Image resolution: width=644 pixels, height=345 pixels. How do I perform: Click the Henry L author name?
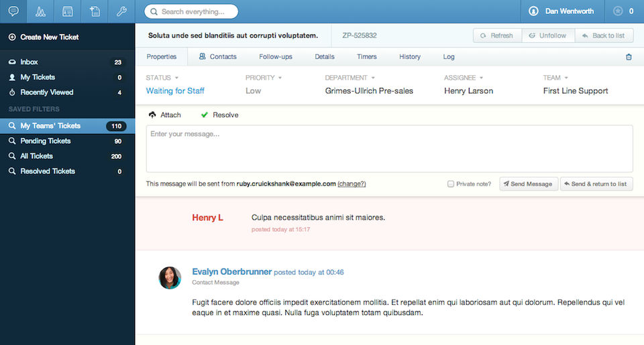(207, 218)
